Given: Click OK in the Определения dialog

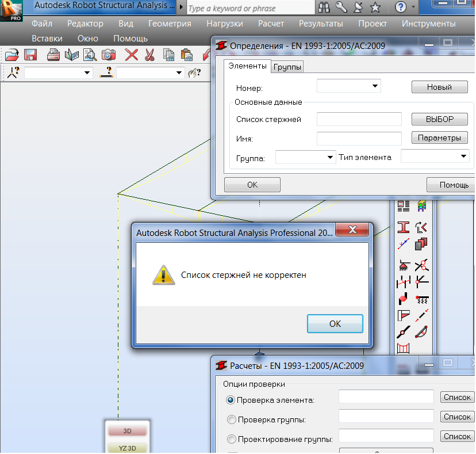Looking at the screenshot, I should click(252, 185).
